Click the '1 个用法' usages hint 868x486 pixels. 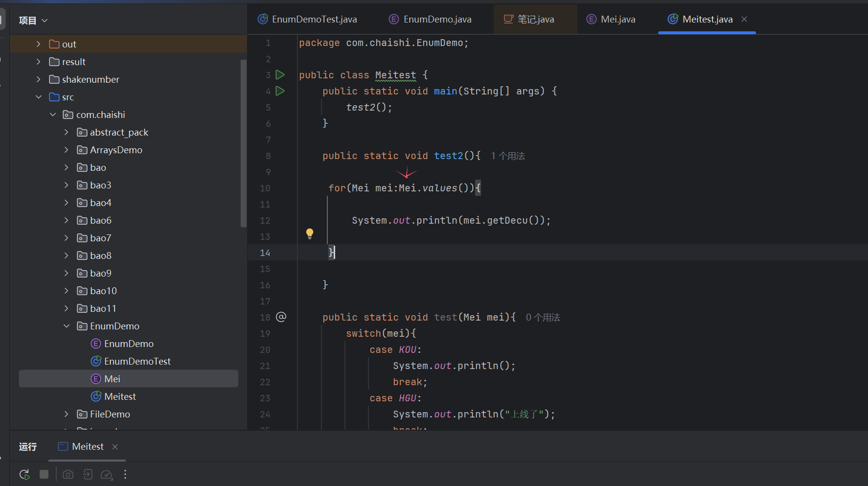pos(508,156)
